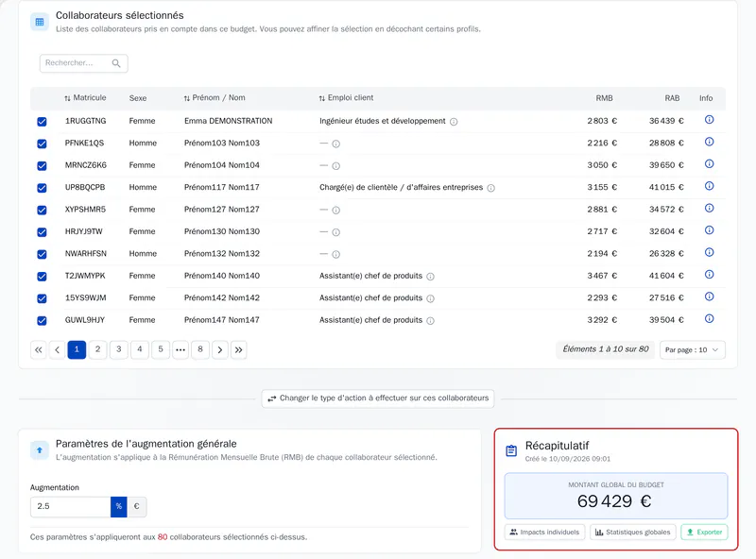756x559 pixels.
Task: Click search magnifier icon in Rechercher box
Action: point(116,63)
